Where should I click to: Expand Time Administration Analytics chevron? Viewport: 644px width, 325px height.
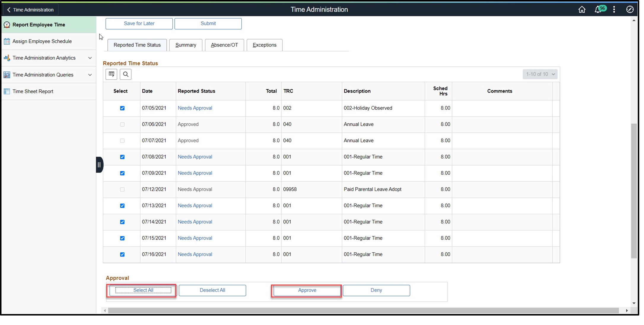click(x=90, y=58)
